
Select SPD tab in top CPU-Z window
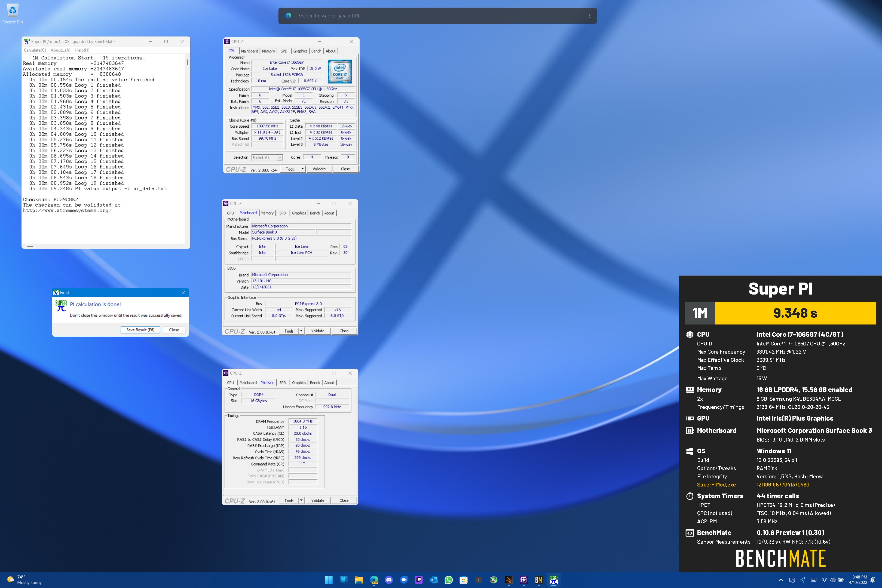(x=284, y=51)
